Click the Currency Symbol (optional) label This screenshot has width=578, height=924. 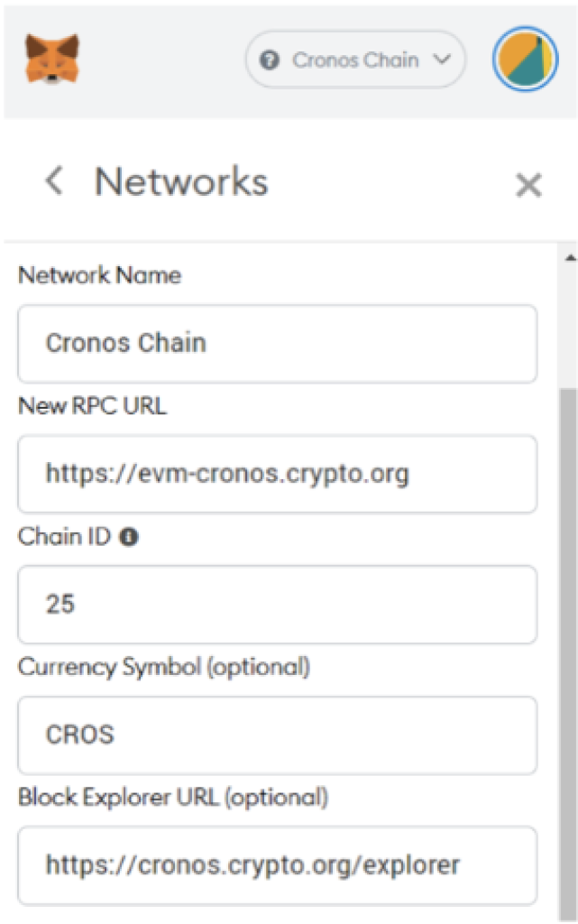[x=163, y=667]
